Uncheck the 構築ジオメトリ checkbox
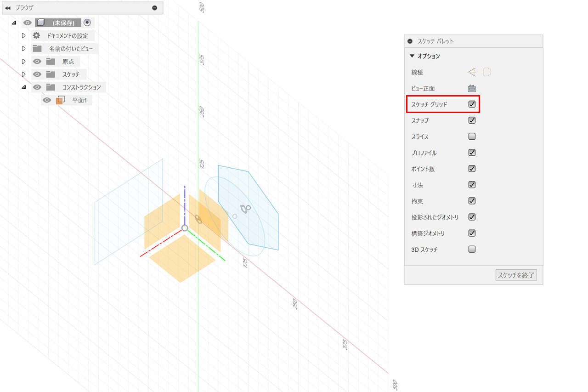 pos(472,233)
